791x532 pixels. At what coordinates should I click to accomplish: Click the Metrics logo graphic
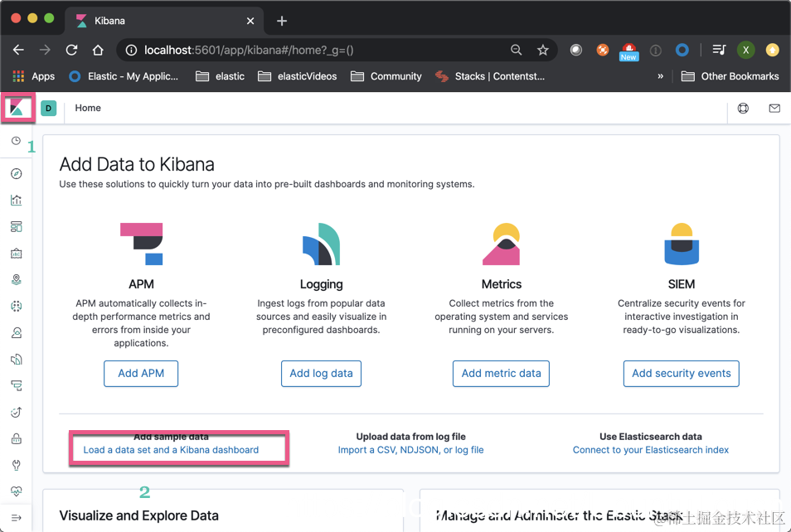click(x=502, y=244)
